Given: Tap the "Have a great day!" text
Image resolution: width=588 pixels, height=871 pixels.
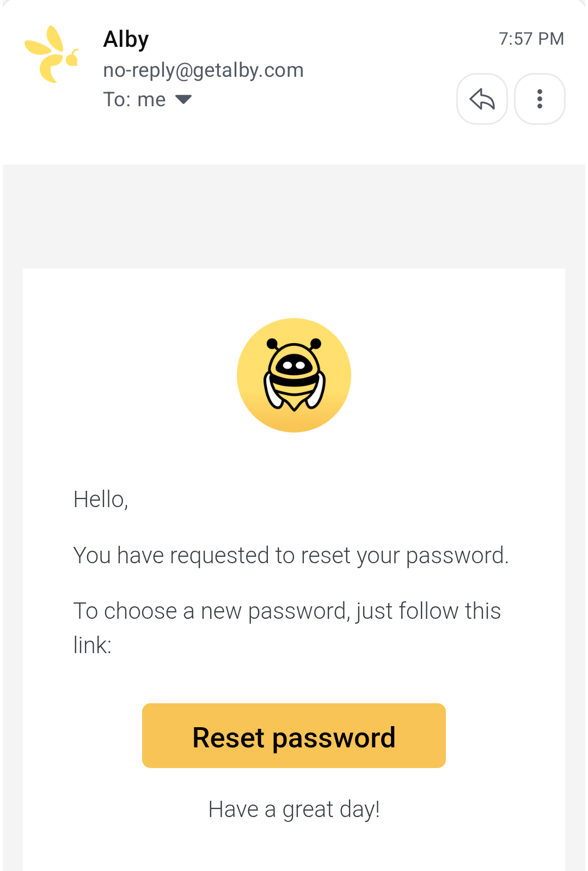Looking at the screenshot, I should pyautogui.click(x=294, y=809).
